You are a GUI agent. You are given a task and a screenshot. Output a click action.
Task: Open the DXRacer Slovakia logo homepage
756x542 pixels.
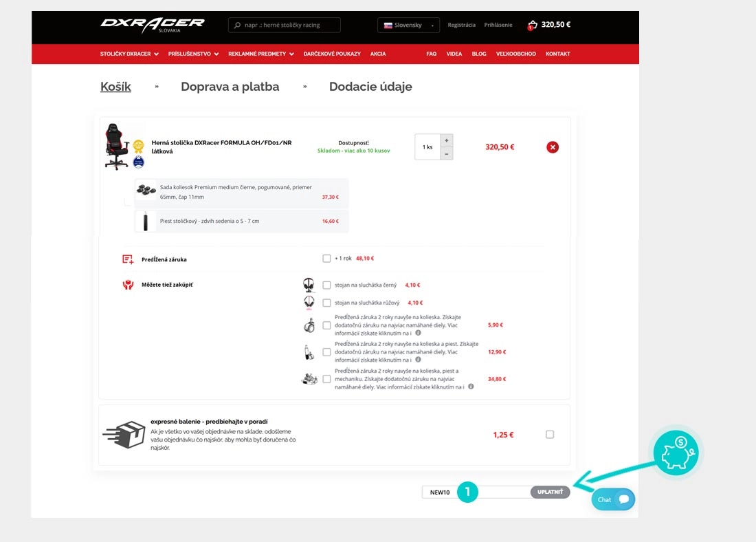pos(153,25)
